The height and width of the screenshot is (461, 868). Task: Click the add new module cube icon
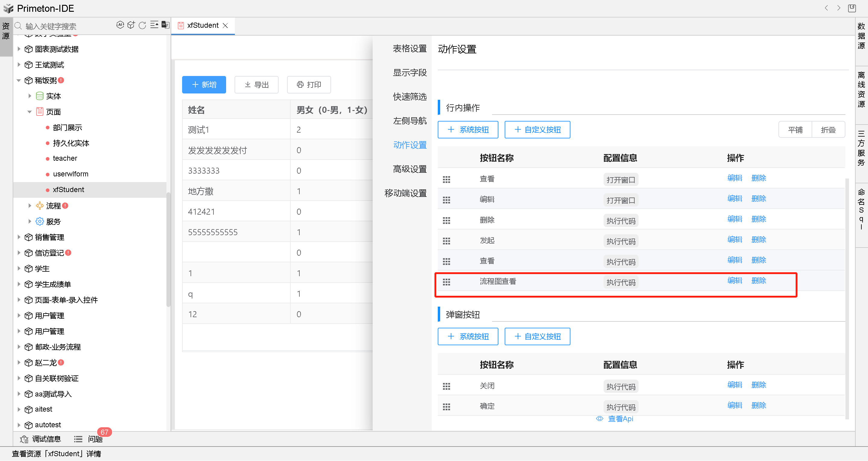[131, 25]
